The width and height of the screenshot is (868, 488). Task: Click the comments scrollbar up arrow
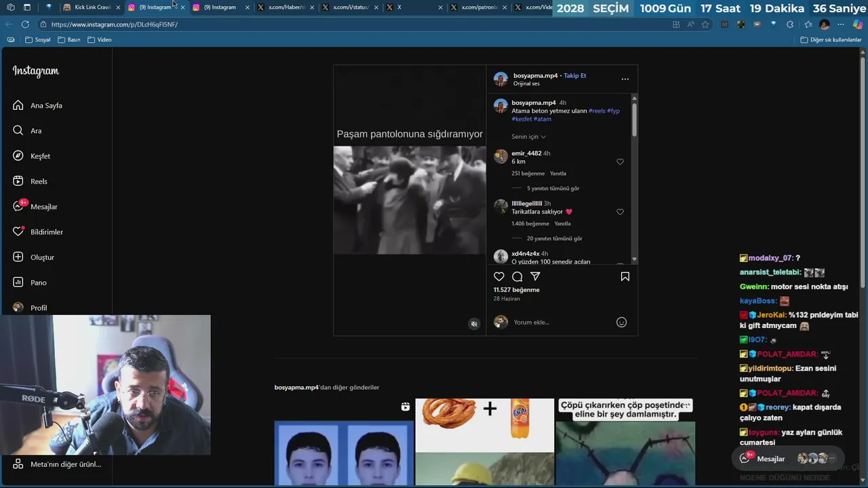tap(634, 98)
